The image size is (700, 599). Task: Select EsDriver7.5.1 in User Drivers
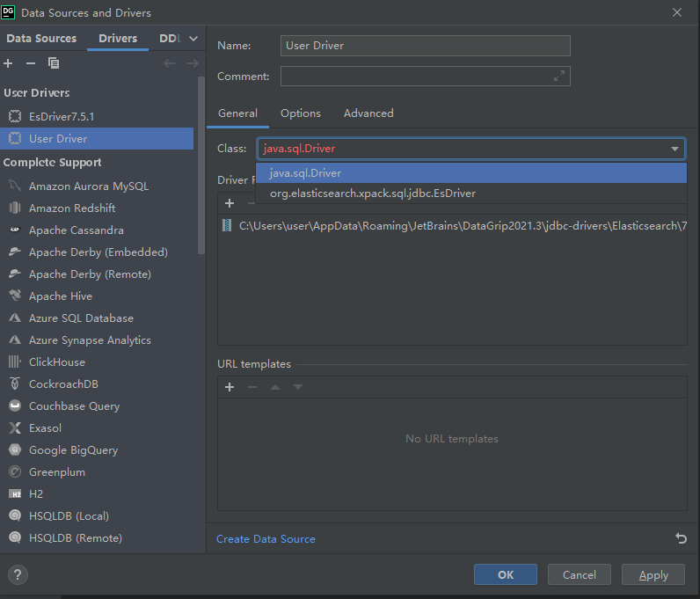pos(97,117)
